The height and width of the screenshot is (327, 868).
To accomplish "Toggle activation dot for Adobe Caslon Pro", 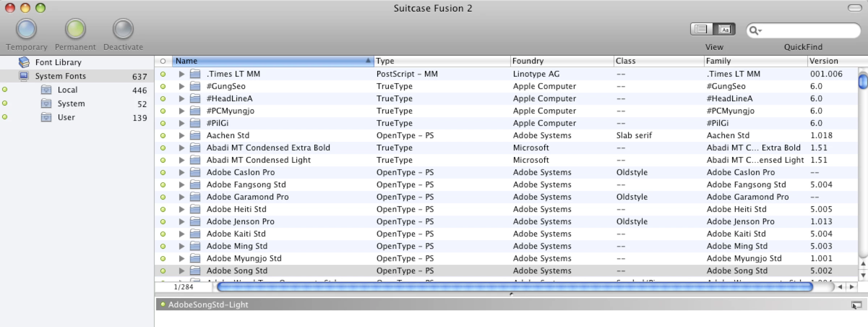I will click(163, 173).
